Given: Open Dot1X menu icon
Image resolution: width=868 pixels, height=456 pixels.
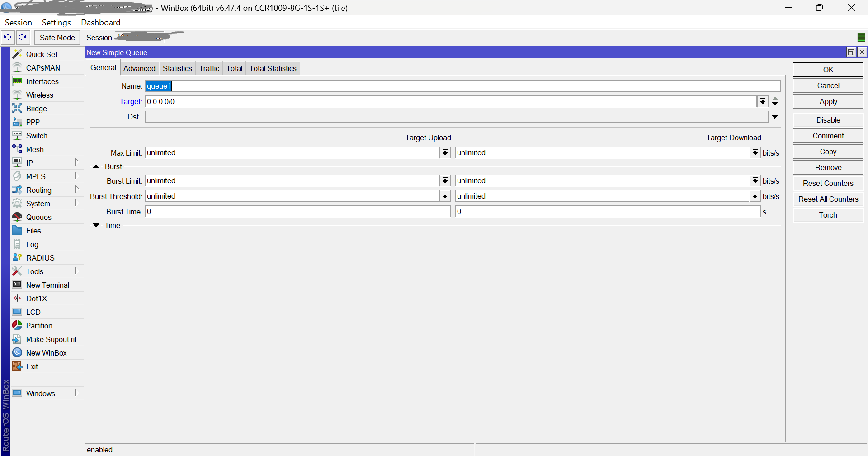Looking at the screenshot, I should click(17, 299).
